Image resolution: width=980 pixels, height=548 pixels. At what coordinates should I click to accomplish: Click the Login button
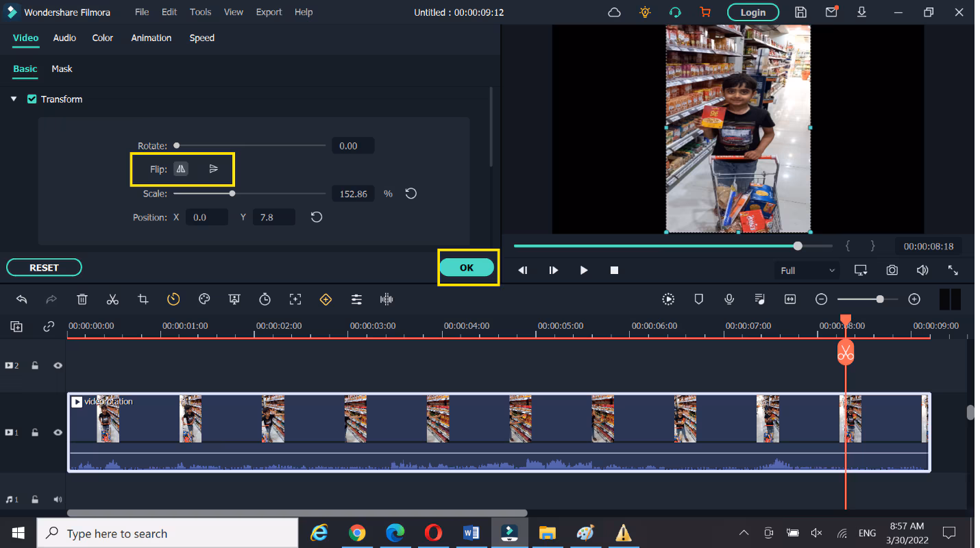coord(752,12)
